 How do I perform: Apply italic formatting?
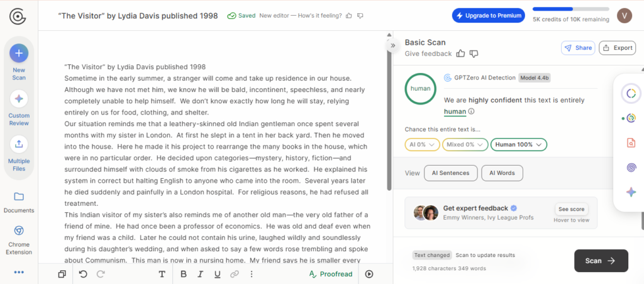click(x=201, y=274)
